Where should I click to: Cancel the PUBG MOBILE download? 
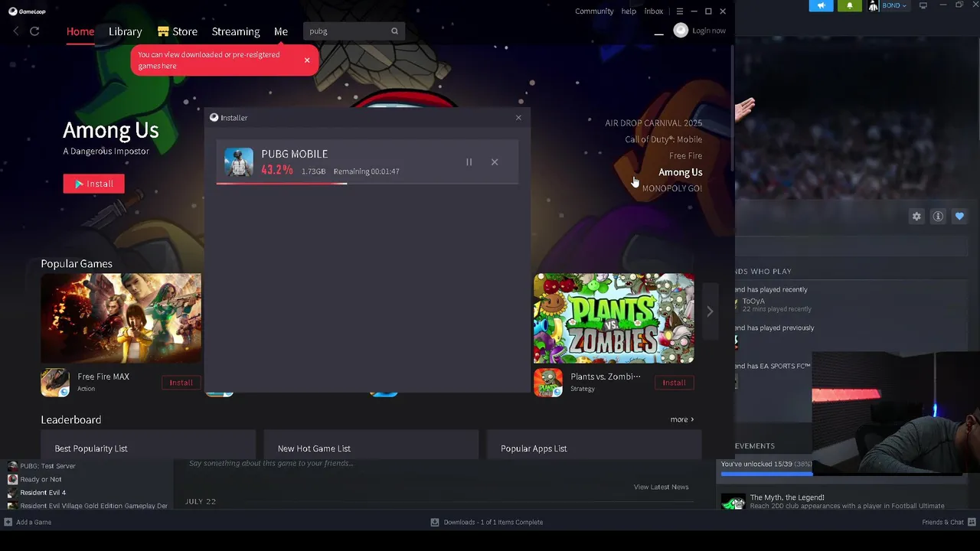click(x=495, y=162)
